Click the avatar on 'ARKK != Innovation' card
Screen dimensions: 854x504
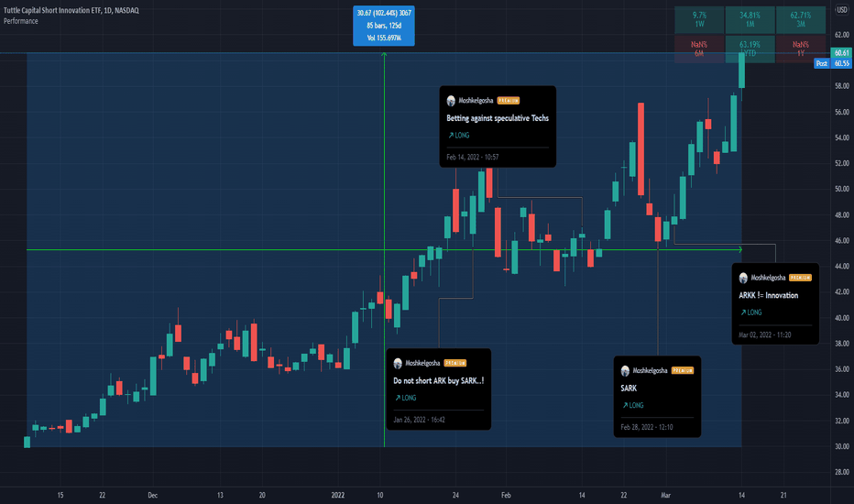(x=743, y=279)
